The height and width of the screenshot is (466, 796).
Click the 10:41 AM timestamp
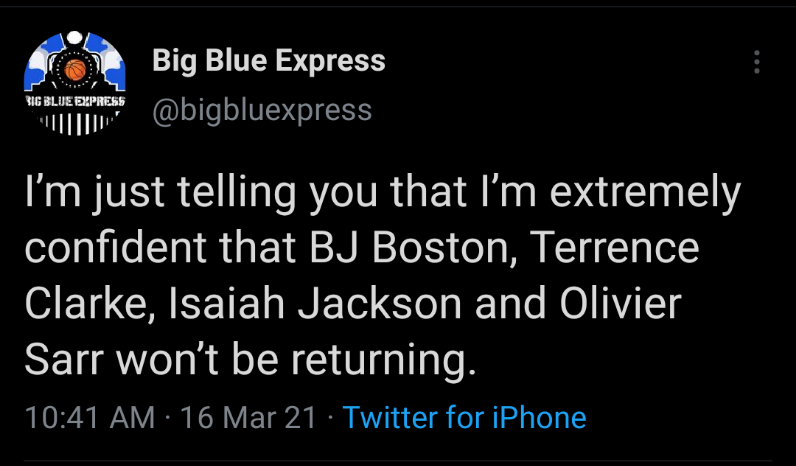click(90, 416)
